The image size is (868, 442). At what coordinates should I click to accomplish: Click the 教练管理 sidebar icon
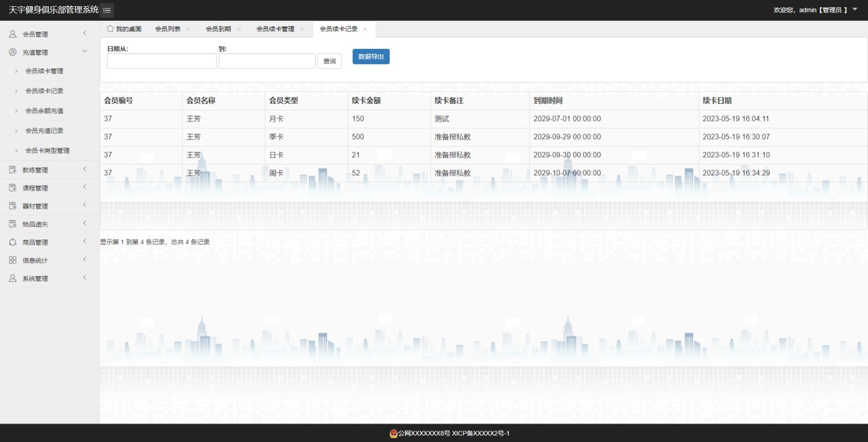click(13, 170)
